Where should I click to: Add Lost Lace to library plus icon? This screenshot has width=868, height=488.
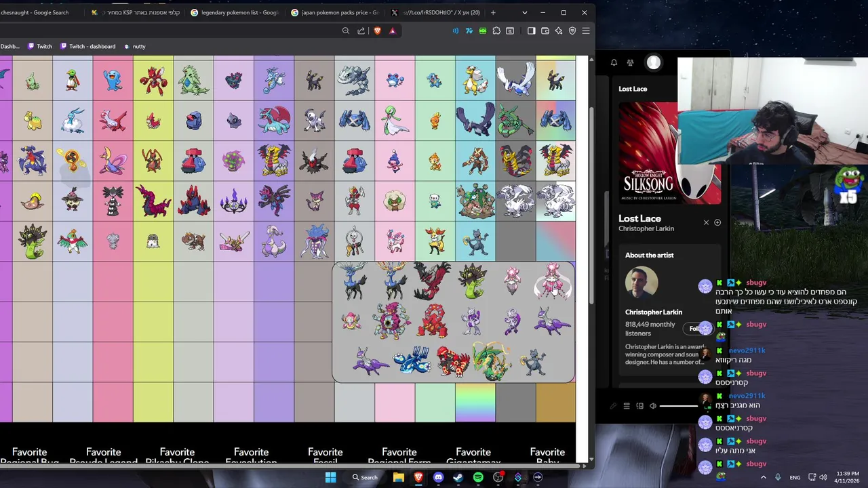[x=717, y=222]
